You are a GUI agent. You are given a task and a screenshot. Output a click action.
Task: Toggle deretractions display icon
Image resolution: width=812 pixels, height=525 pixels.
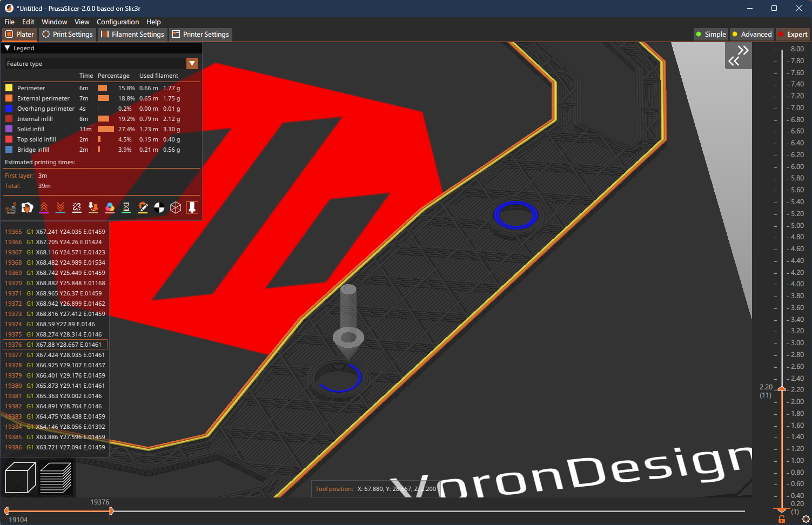[x=60, y=207]
